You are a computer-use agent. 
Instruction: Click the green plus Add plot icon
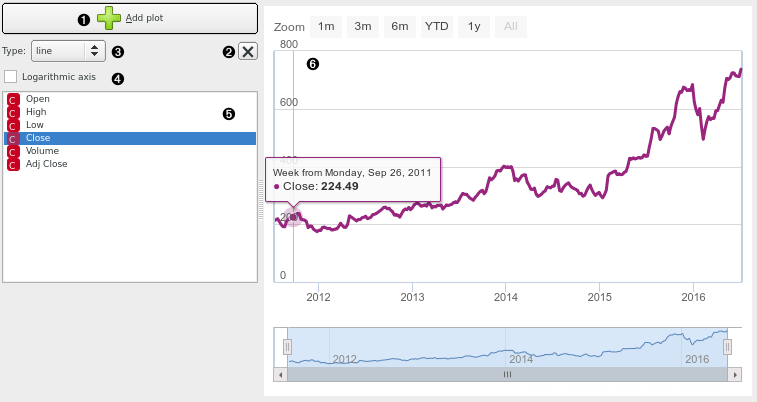pos(109,18)
